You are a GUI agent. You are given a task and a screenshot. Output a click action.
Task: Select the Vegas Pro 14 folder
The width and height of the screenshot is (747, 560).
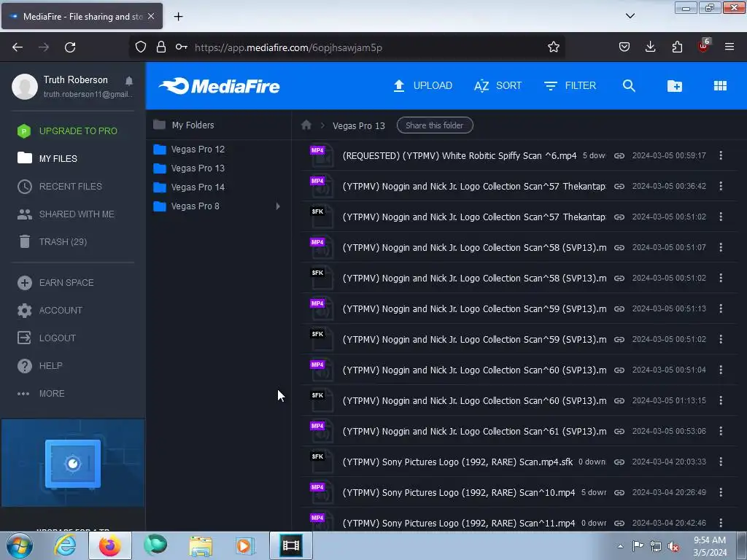tap(189, 187)
